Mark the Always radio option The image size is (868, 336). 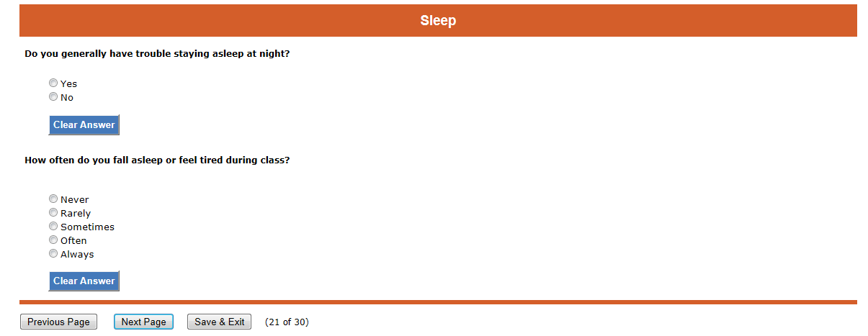click(53, 254)
